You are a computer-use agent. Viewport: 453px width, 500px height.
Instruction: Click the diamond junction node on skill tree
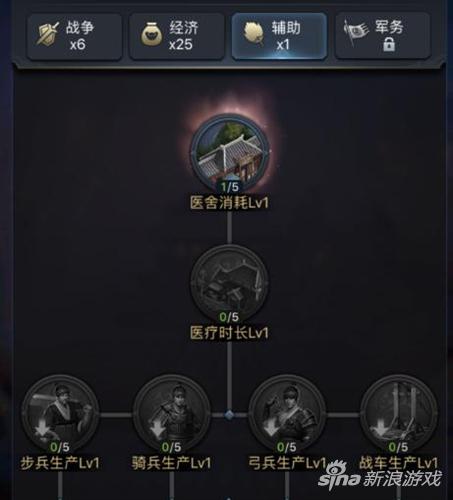click(229, 415)
